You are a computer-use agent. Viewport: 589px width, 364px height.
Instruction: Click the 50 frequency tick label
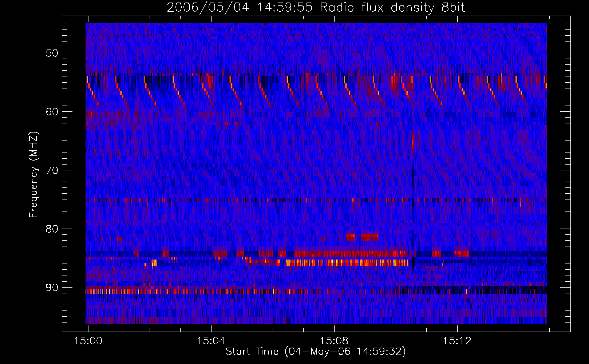(x=52, y=53)
